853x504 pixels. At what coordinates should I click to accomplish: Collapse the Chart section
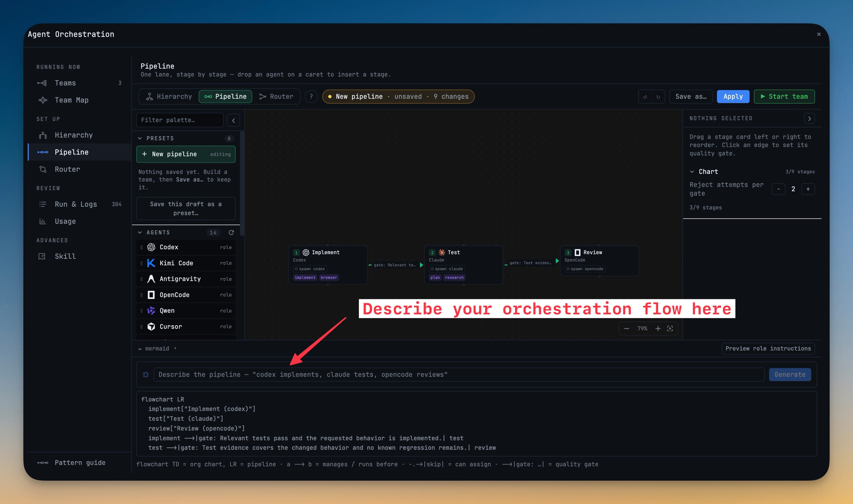tap(692, 171)
